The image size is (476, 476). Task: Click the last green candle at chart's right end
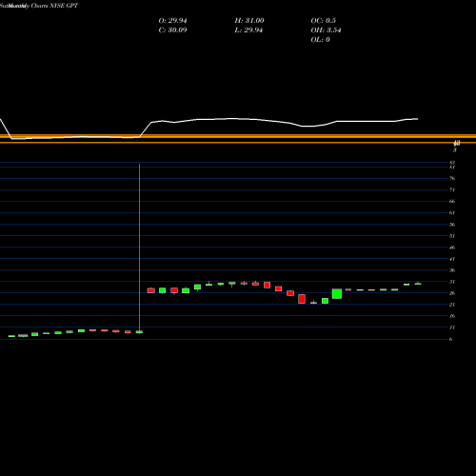[418, 284]
